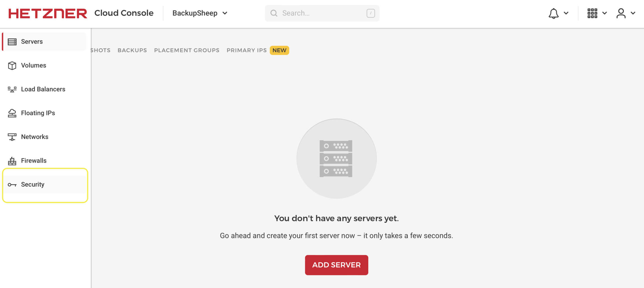Click the Cloud Console title link
Image resolution: width=644 pixels, height=288 pixels.
pyautogui.click(x=124, y=13)
